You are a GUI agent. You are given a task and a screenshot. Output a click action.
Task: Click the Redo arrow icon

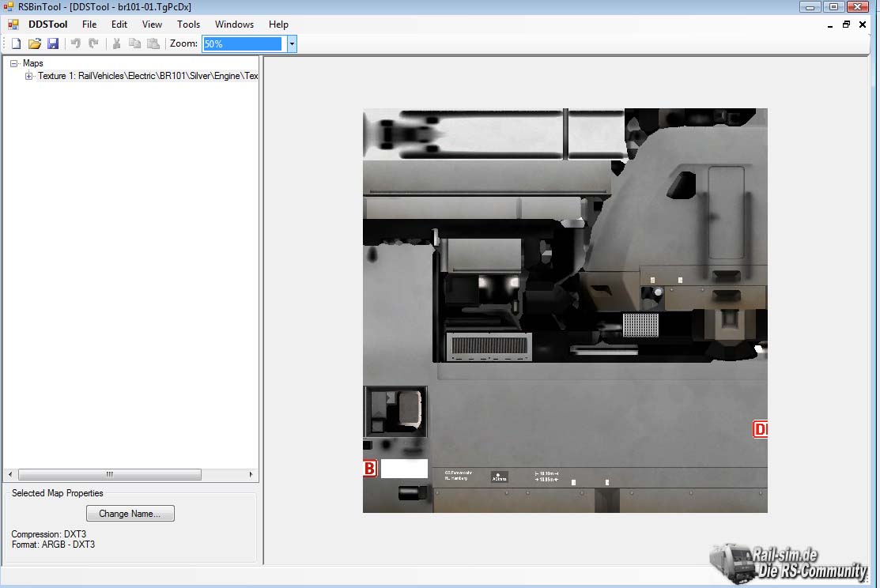93,44
